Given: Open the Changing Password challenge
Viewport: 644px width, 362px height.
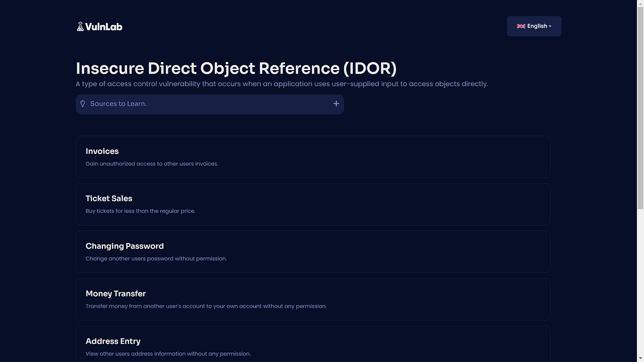Looking at the screenshot, I should click(x=313, y=252).
